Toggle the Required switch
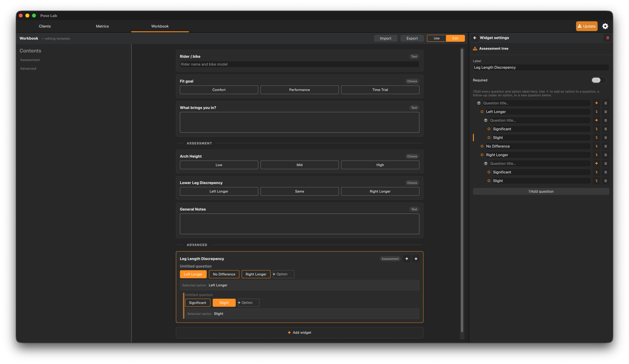The width and height of the screenshot is (629, 364). click(599, 80)
